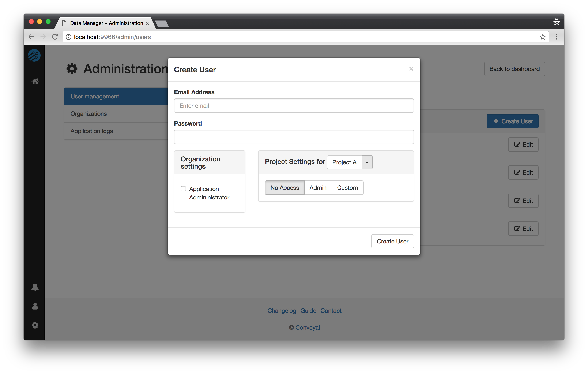This screenshot has height=374, width=588.
Task: Open the Application logs section
Action: point(116,131)
